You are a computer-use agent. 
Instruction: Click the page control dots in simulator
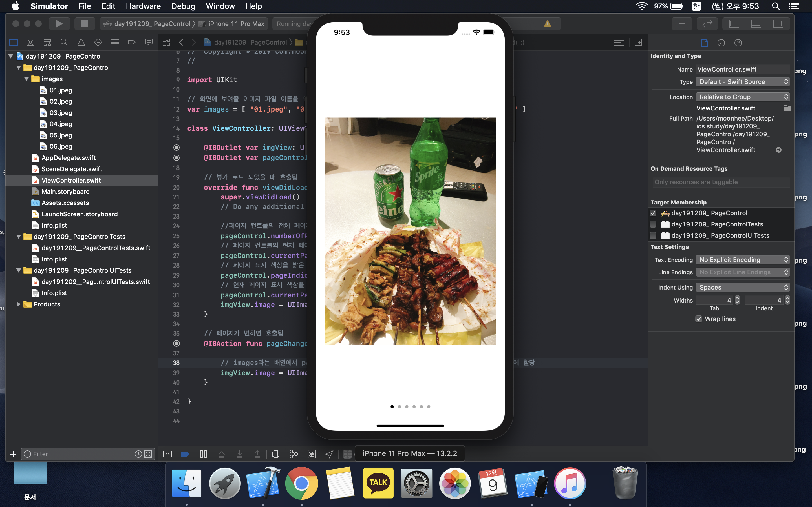click(410, 407)
